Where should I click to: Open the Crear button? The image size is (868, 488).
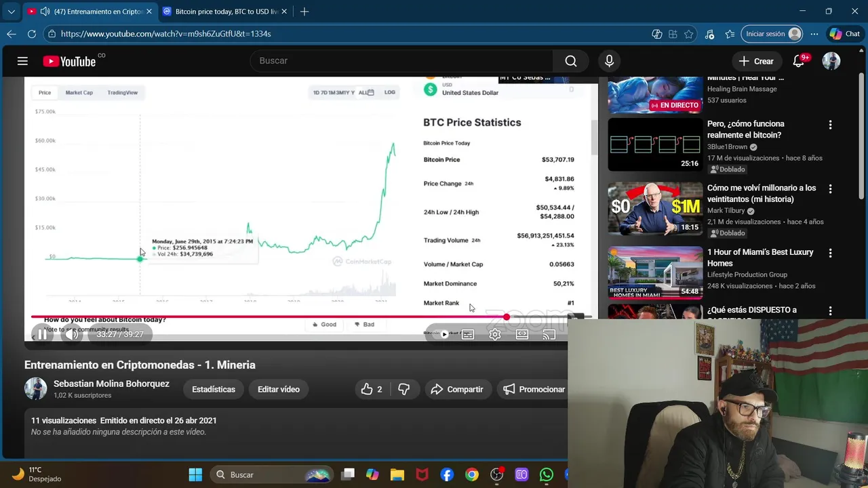click(x=756, y=61)
